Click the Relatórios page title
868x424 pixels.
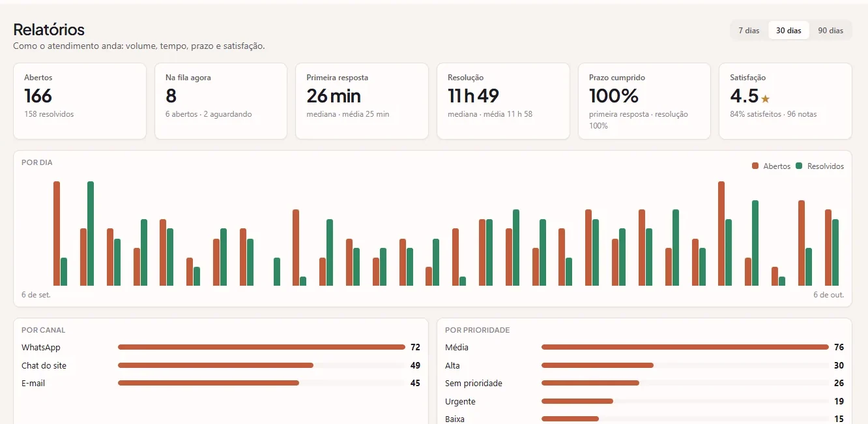click(49, 29)
